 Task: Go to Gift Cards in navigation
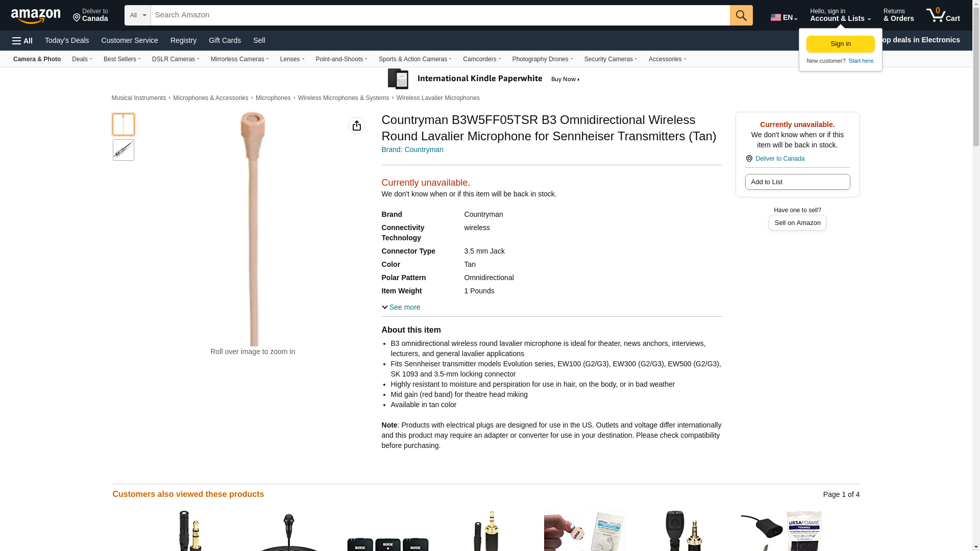225,40
